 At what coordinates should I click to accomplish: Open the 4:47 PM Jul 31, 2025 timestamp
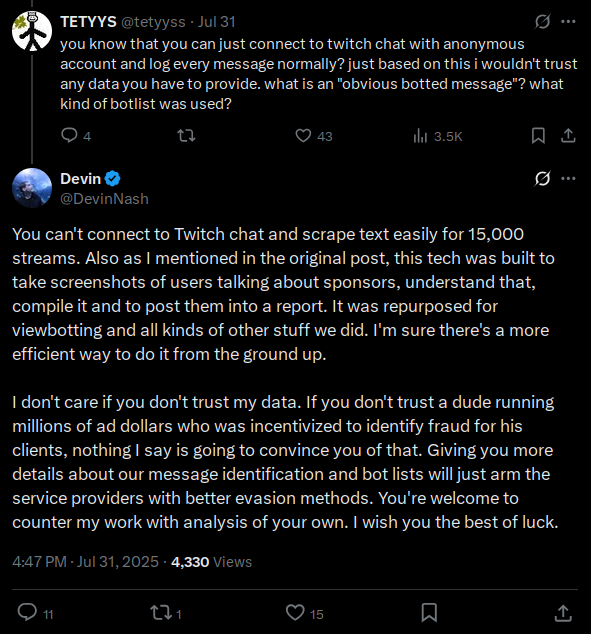coord(85,562)
